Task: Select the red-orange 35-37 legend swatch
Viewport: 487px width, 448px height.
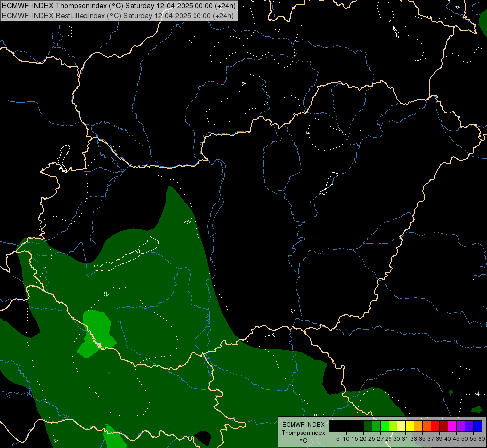Action: [x=427, y=426]
